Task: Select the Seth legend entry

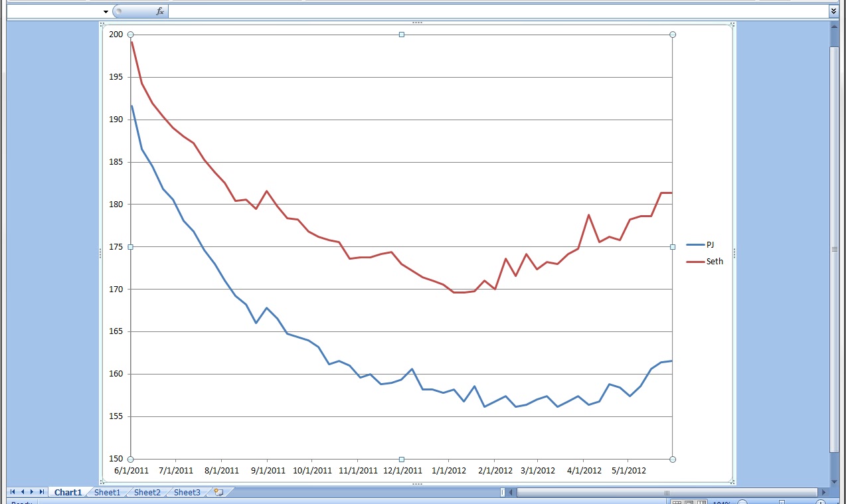Action: pos(705,262)
